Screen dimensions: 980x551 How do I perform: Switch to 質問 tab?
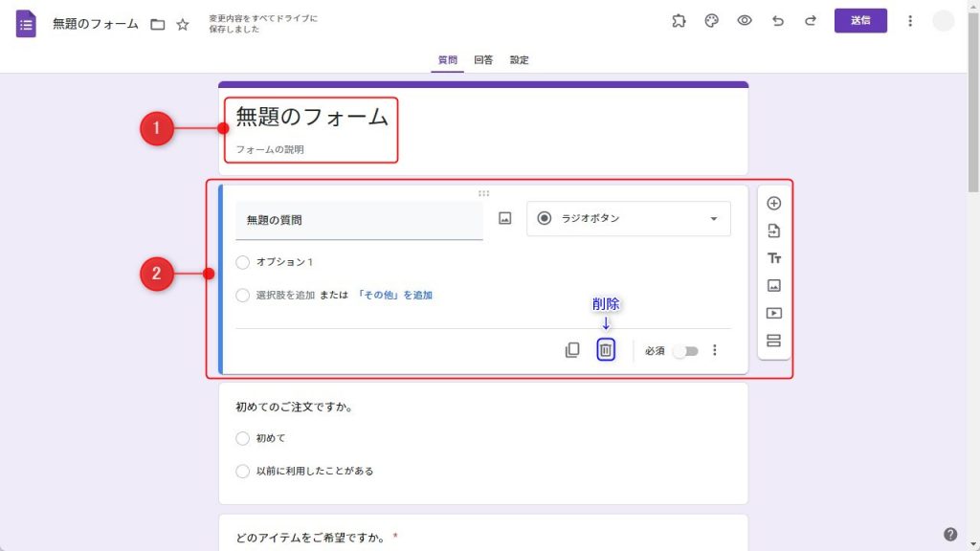[x=448, y=60]
